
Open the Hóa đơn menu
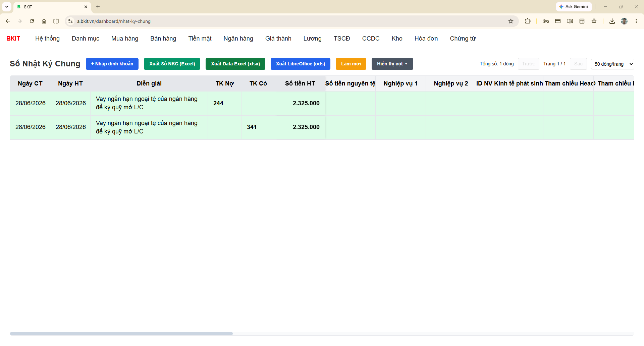(426, 39)
